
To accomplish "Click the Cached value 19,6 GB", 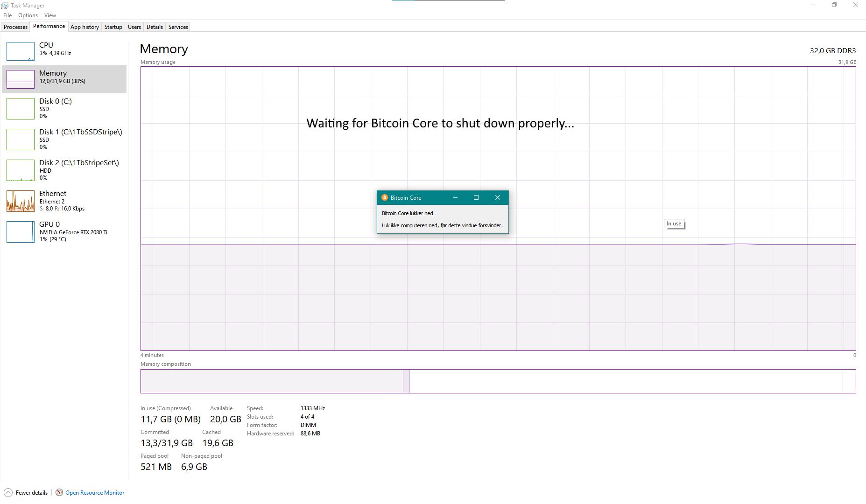I will [x=218, y=443].
